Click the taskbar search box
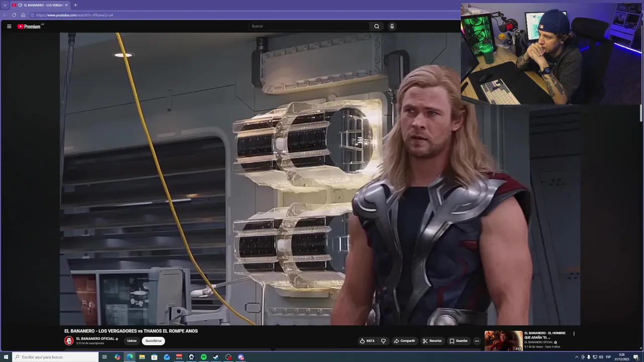The width and height of the screenshot is (644, 362). (55, 357)
